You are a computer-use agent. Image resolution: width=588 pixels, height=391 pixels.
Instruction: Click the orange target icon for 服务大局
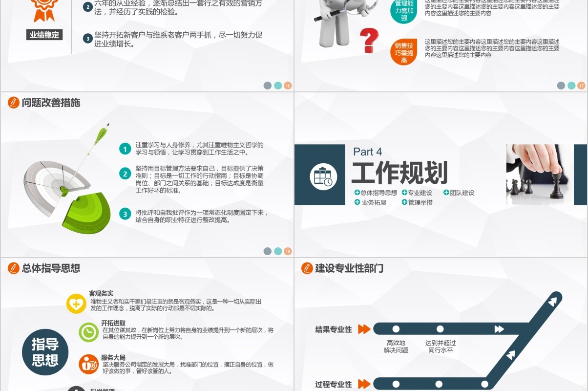coord(89,364)
